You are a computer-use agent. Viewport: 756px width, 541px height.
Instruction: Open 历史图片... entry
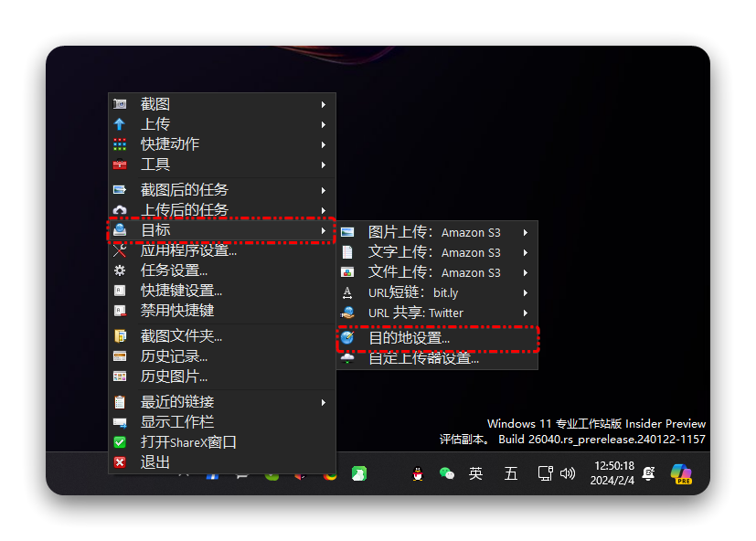222,377
